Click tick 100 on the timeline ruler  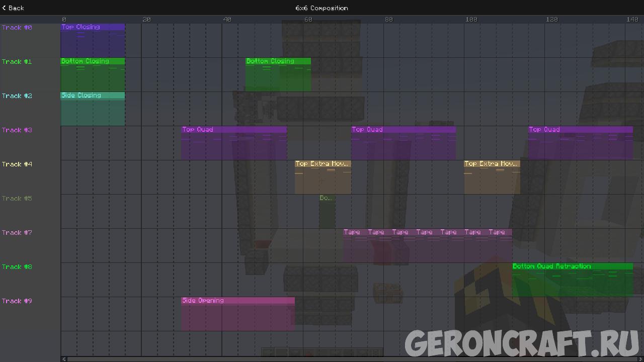pos(471,19)
